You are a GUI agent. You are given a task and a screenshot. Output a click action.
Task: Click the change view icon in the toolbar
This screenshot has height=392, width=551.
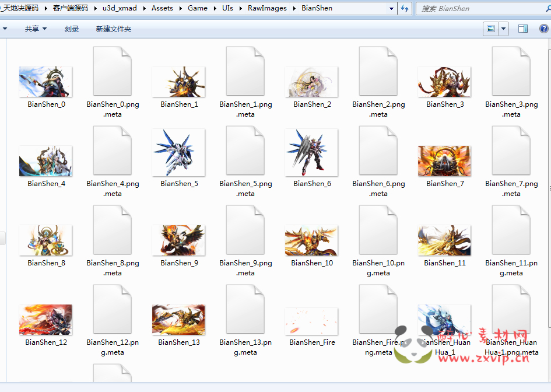[x=491, y=29]
